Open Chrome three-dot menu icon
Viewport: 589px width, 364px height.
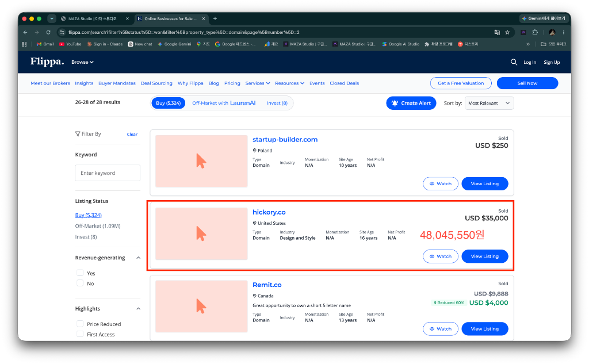pos(564,32)
